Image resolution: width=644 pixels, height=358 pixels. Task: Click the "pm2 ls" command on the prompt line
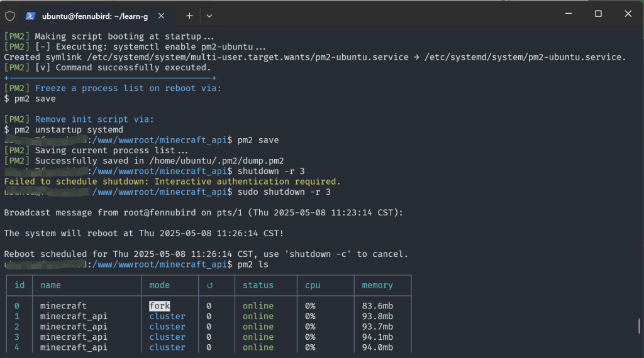[x=253, y=264]
